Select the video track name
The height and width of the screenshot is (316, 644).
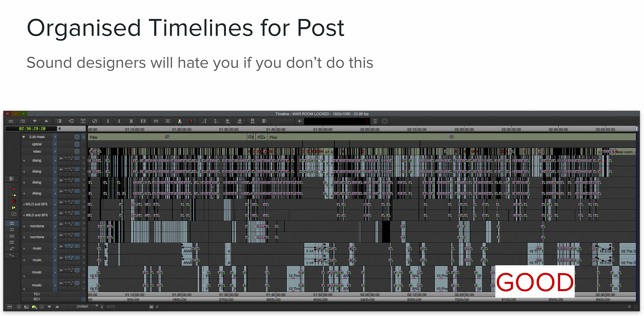click(37, 151)
